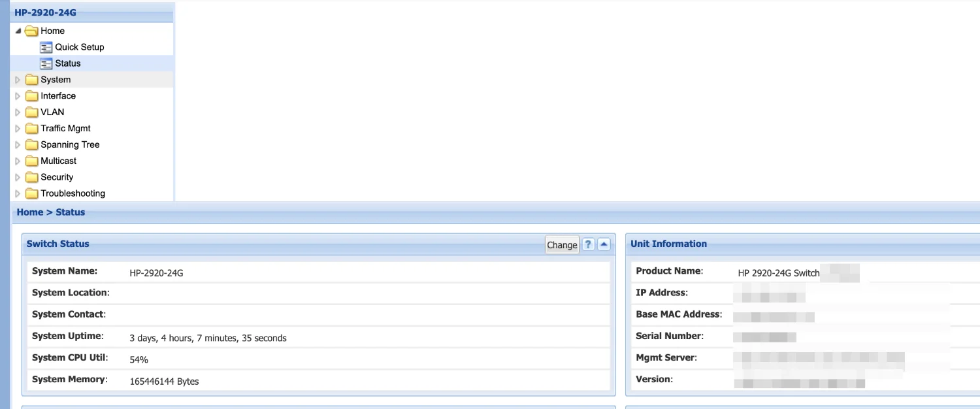Click the Change button in Switch Status
The width and height of the screenshot is (980, 409).
(x=562, y=245)
